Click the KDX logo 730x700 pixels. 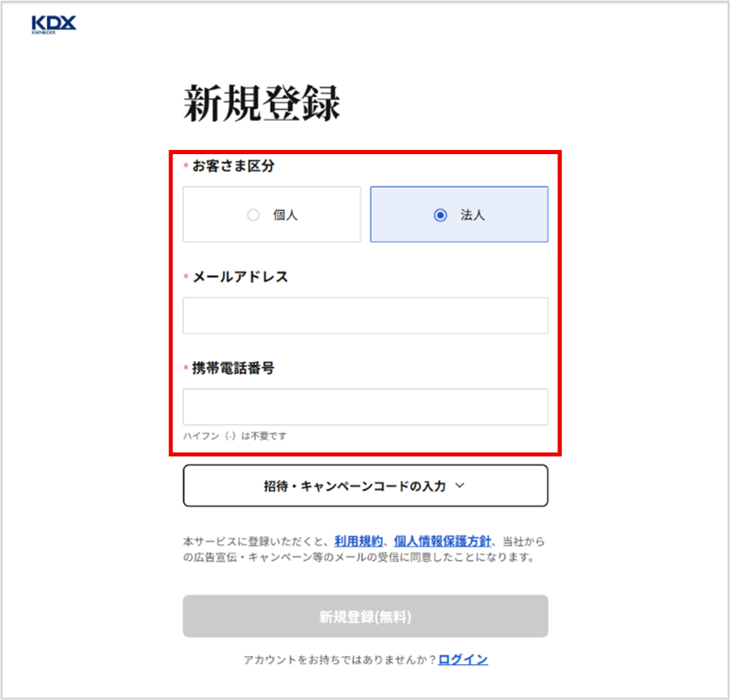53,25
